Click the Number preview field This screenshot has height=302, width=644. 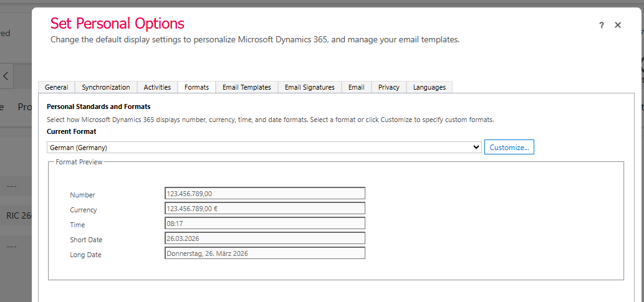[265, 194]
